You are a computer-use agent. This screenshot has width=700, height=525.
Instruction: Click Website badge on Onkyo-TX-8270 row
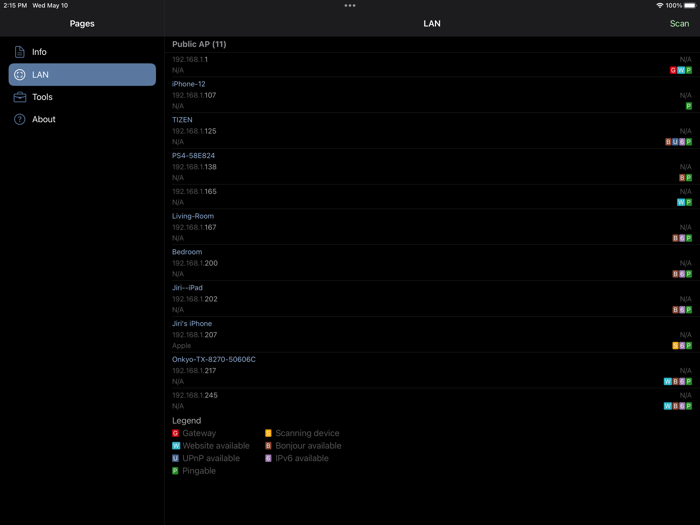click(667, 381)
